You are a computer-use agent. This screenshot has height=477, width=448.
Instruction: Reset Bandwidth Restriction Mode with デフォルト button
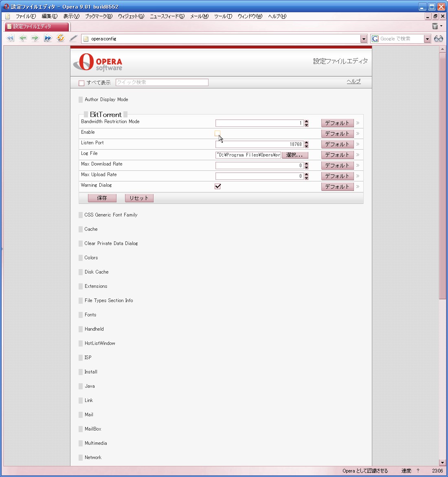(337, 123)
